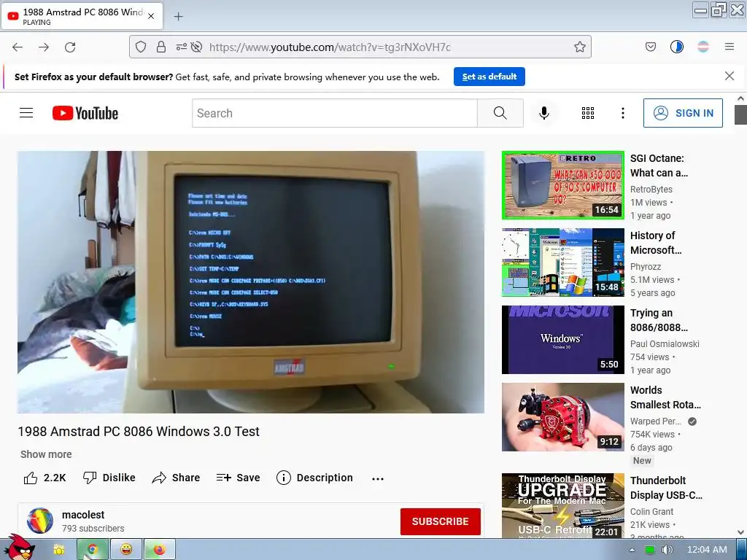747x560 pixels.
Task: Click the volume speaker tray icon
Action: click(667, 550)
